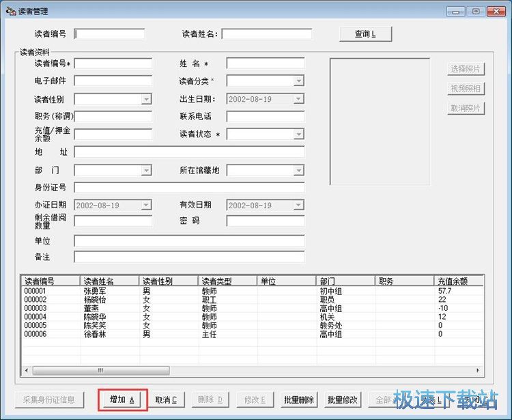Image resolution: width=512 pixels, height=420 pixels.
Task: Select the row for reader 张勇军
Action: click(x=98, y=292)
